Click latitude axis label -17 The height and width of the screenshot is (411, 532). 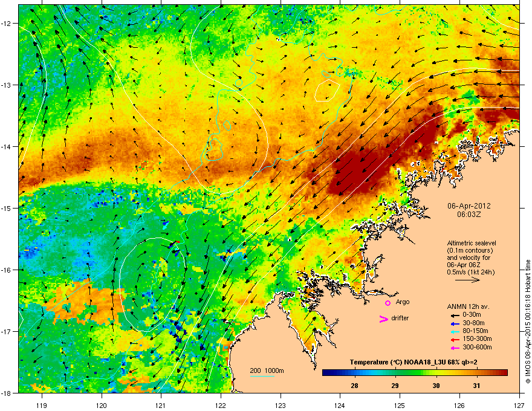[6, 331]
